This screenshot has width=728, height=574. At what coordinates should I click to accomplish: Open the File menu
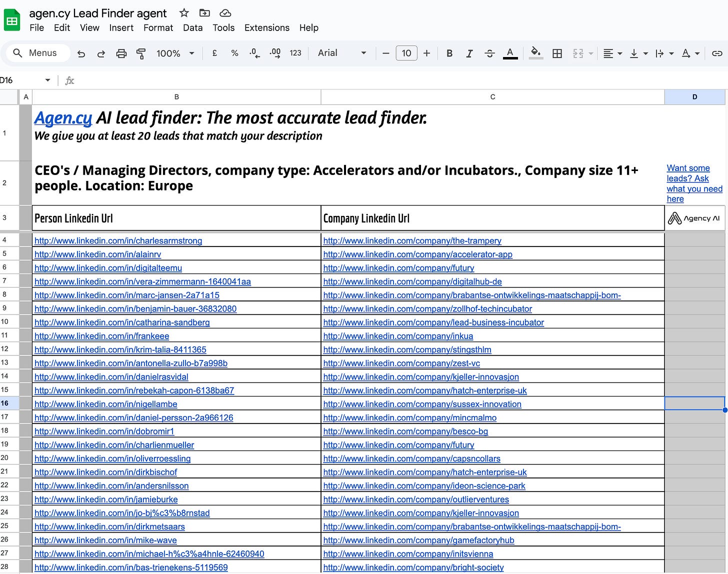pos(36,27)
